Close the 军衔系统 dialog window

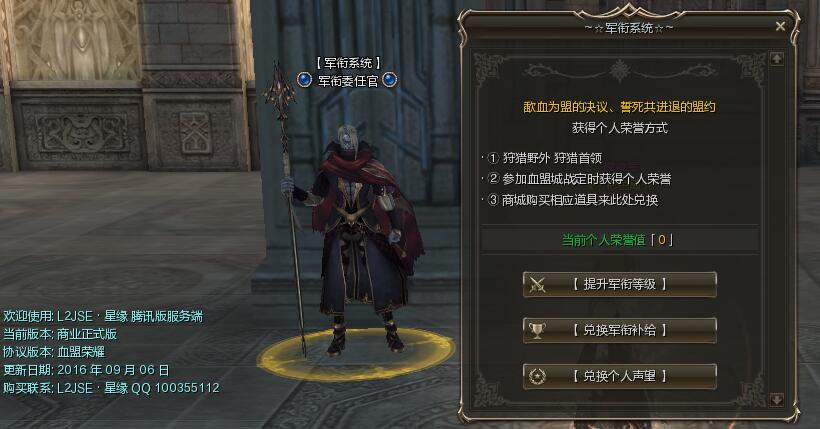[x=780, y=26]
